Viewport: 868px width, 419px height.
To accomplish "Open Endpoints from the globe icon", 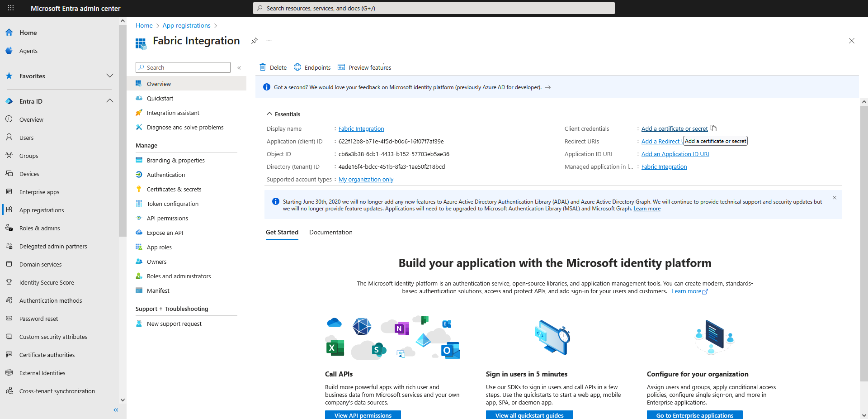I will 297,67.
